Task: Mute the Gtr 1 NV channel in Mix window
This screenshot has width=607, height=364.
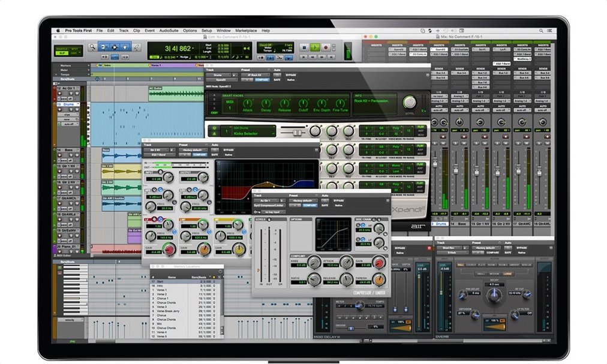Action: click(485, 143)
